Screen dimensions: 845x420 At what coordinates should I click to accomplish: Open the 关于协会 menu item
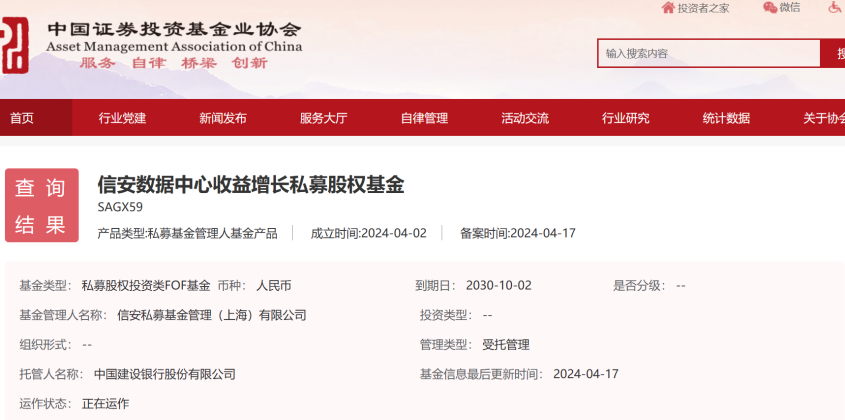[824, 118]
